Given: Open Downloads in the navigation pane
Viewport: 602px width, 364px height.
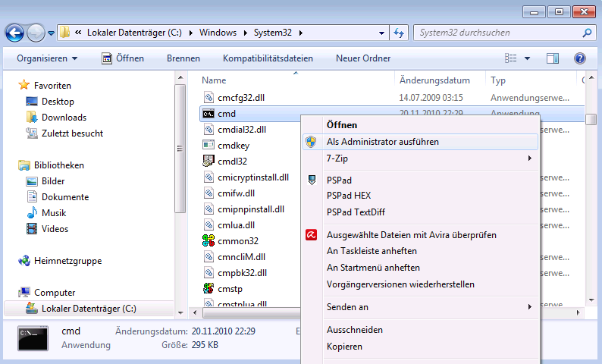Looking at the screenshot, I should [64, 118].
